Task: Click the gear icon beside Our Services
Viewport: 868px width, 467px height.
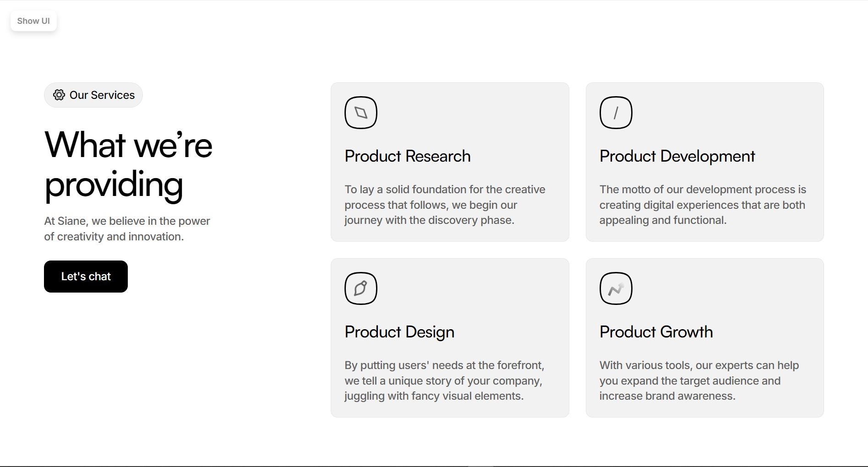Action: (60, 95)
